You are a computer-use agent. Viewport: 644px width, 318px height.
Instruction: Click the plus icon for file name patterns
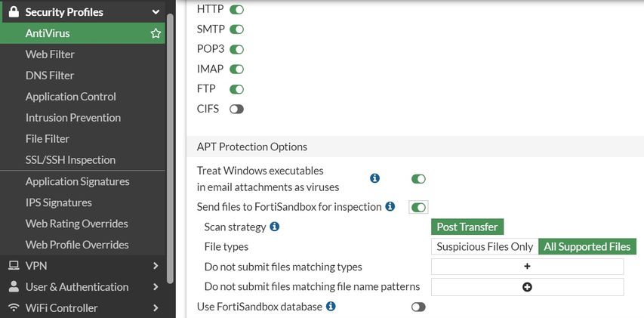(527, 287)
